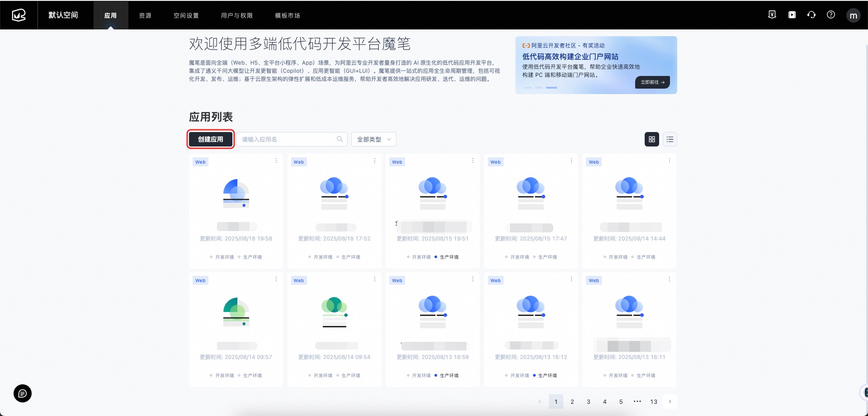Open the 用户与权限 navigation tab
Screen dimensions: 868x416
(237, 15)
